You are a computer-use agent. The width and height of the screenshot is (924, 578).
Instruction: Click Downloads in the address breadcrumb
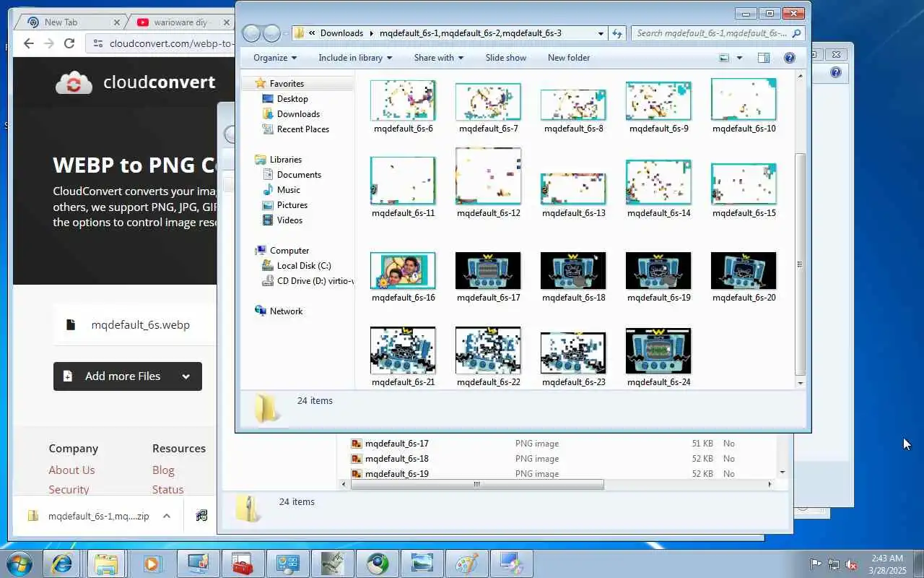tap(341, 33)
